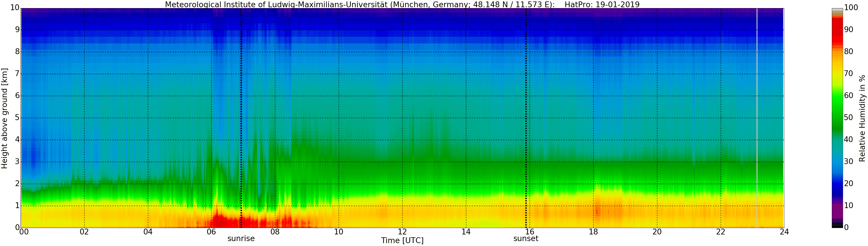Screen dimensions: 868x246
Task: Click the '90' label on the humidity colorbar
Action: click(x=848, y=30)
